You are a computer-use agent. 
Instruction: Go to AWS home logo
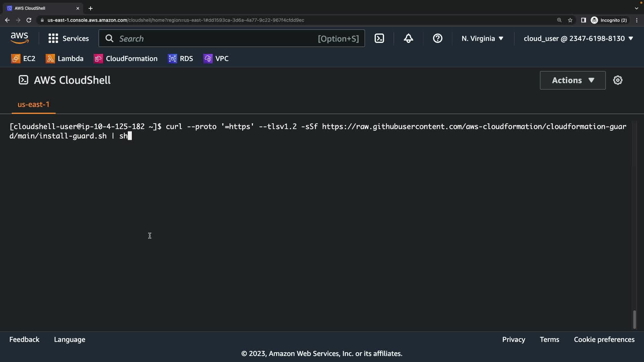tap(19, 39)
